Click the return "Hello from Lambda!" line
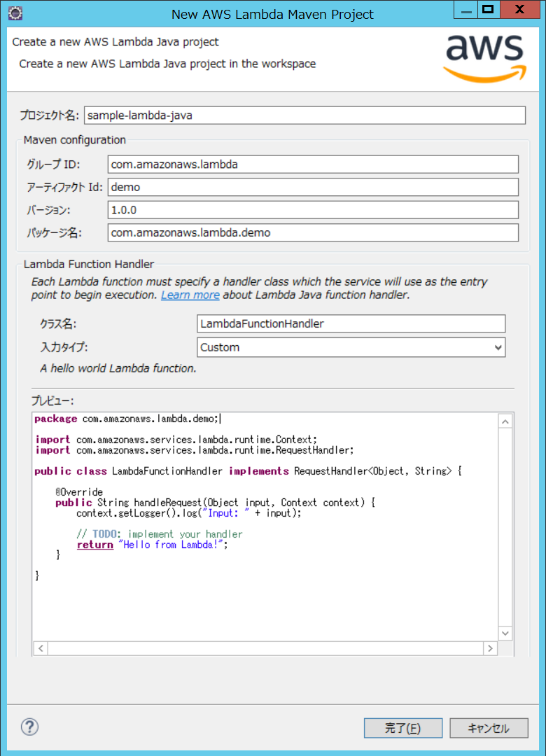Viewport: 546px width, 756px height. coord(152,545)
